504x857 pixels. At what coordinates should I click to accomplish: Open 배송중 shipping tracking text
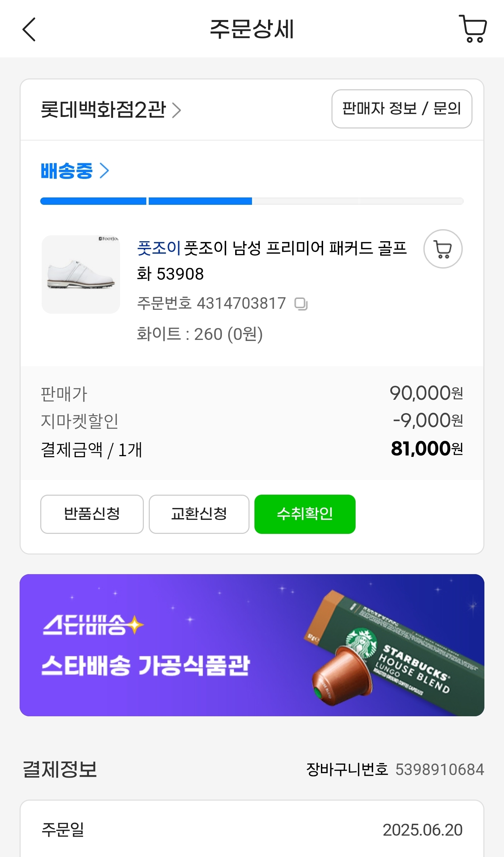pyautogui.click(x=66, y=171)
